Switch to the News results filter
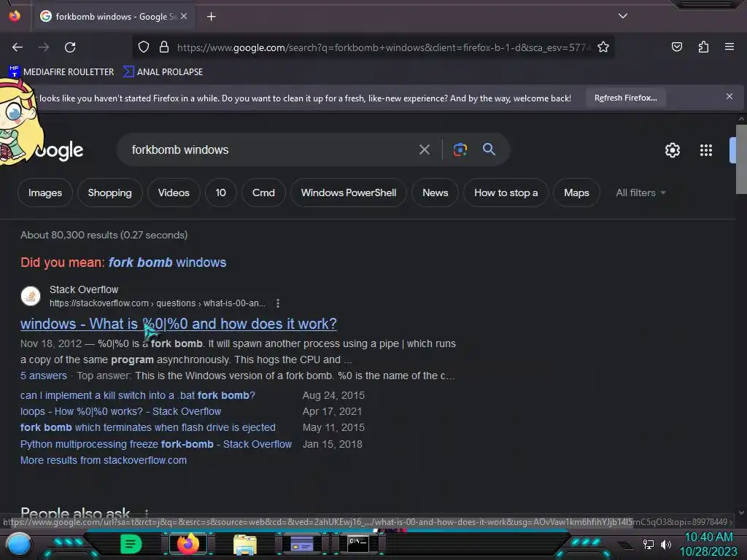The width and height of the screenshot is (747, 560). coord(435,192)
